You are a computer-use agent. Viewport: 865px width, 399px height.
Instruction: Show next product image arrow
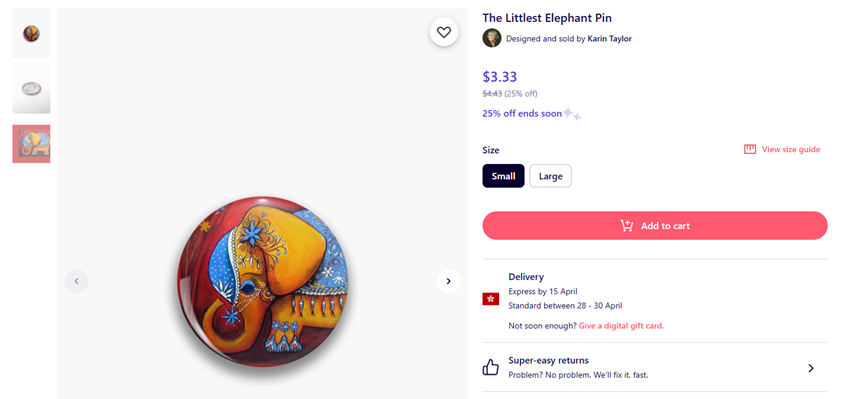(448, 281)
